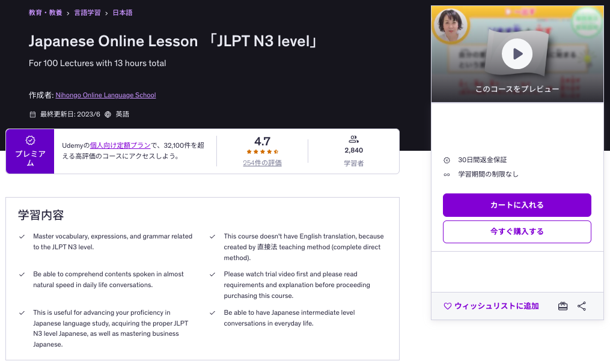Click checkmark beside 'Be able to comprehend' item
The width and height of the screenshot is (610, 364).
tap(22, 275)
